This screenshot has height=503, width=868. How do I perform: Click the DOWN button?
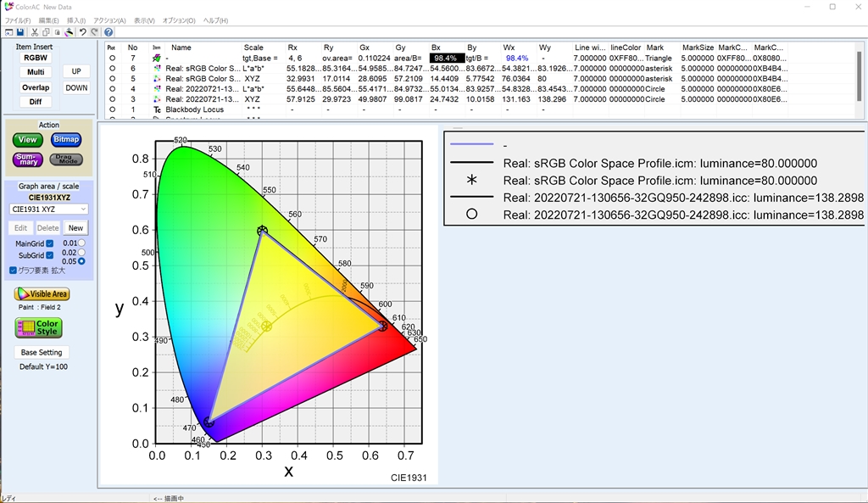point(76,87)
